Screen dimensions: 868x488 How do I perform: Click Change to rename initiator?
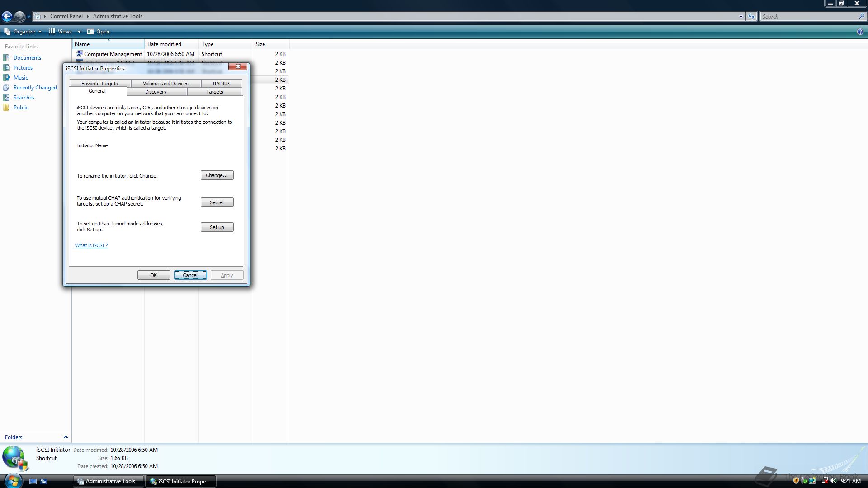point(217,175)
